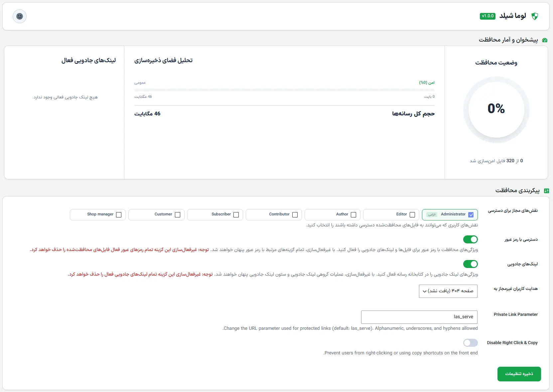Toggle the Administrator role checkbox
The width and height of the screenshot is (553, 392).
pyautogui.click(x=471, y=215)
